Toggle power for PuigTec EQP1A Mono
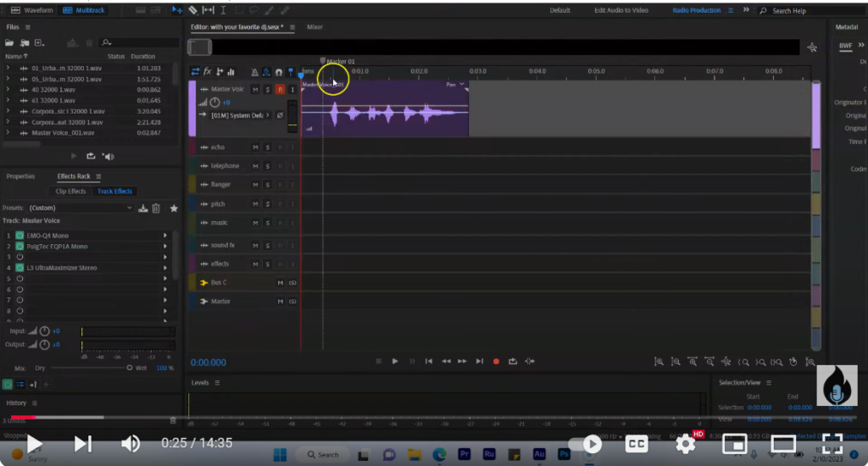The image size is (868, 466). [x=20, y=247]
